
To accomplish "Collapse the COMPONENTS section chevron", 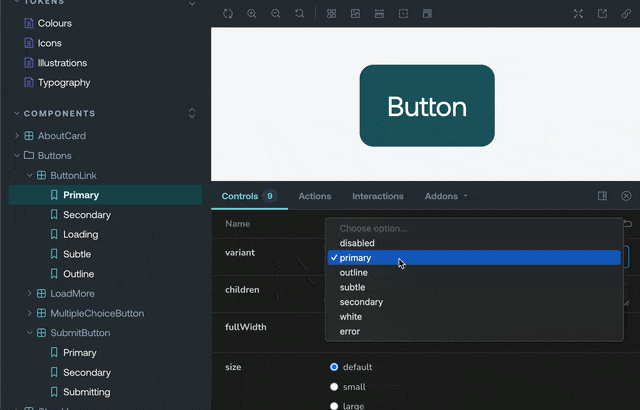I will (17, 113).
